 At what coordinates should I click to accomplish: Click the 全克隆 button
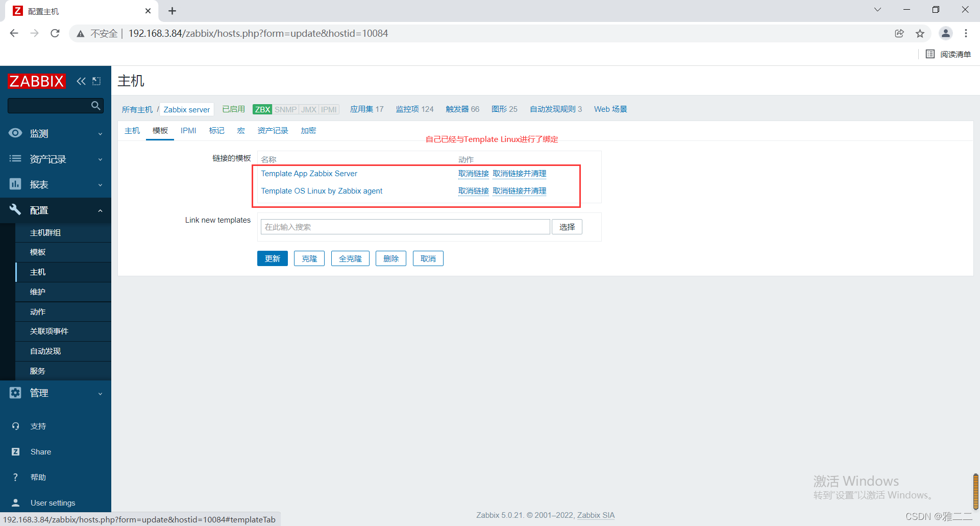click(x=350, y=258)
